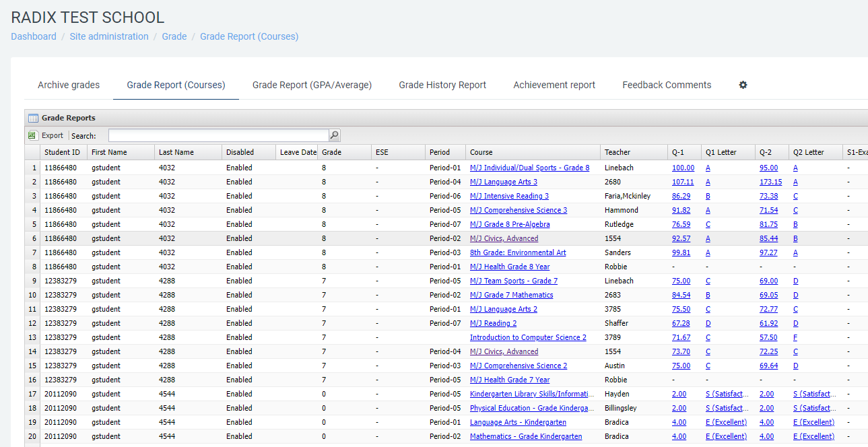Open Introduction to Computer Science 2 link

528,337
